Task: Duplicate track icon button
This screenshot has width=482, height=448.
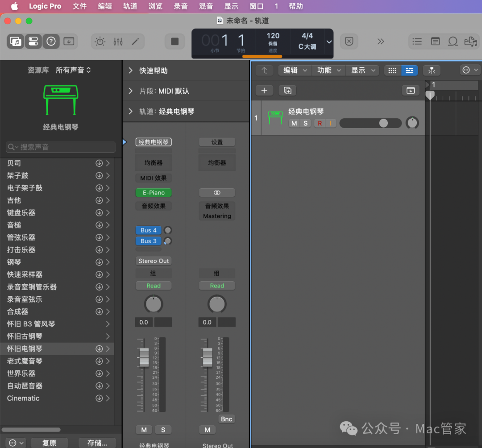Action: click(287, 91)
